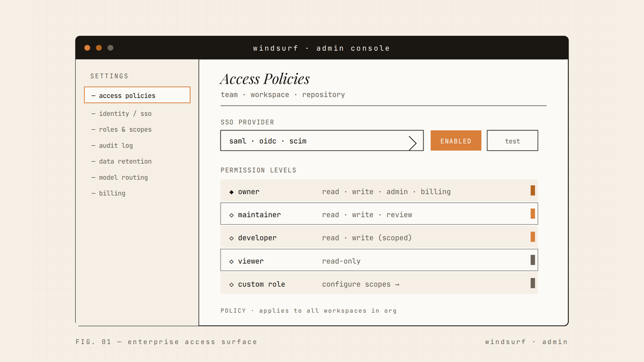Viewport: 644px width, 362px height.
Task: Open identity / sso settings
Action: pyautogui.click(x=121, y=114)
